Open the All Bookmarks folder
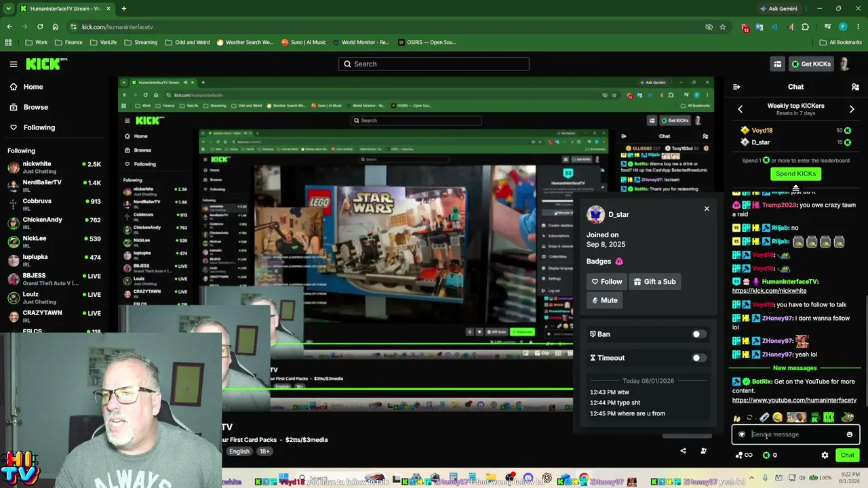This screenshot has height=488, width=868. (x=840, y=42)
